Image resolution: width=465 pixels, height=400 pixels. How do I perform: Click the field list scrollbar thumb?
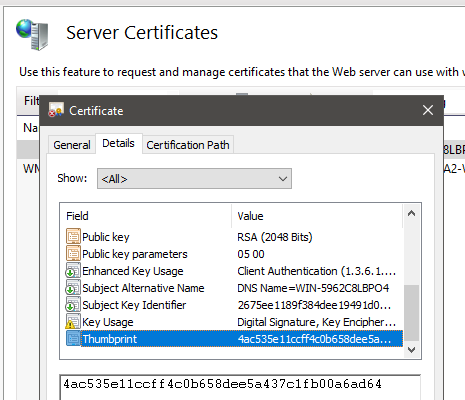click(x=412, y=312)
